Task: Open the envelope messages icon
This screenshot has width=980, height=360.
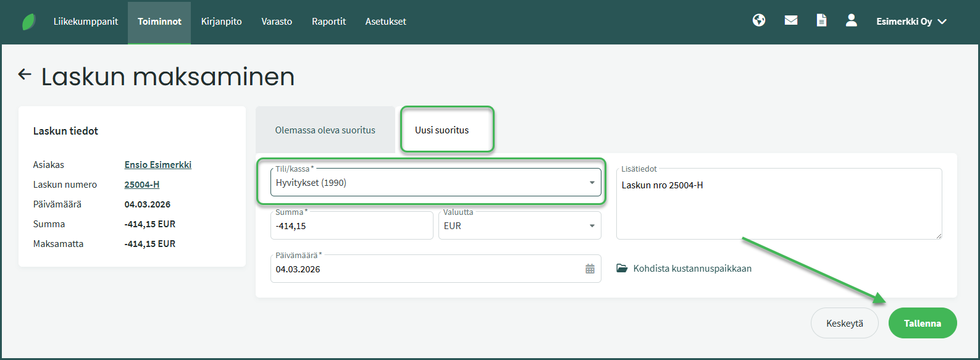Action: [x=790, y=20]
